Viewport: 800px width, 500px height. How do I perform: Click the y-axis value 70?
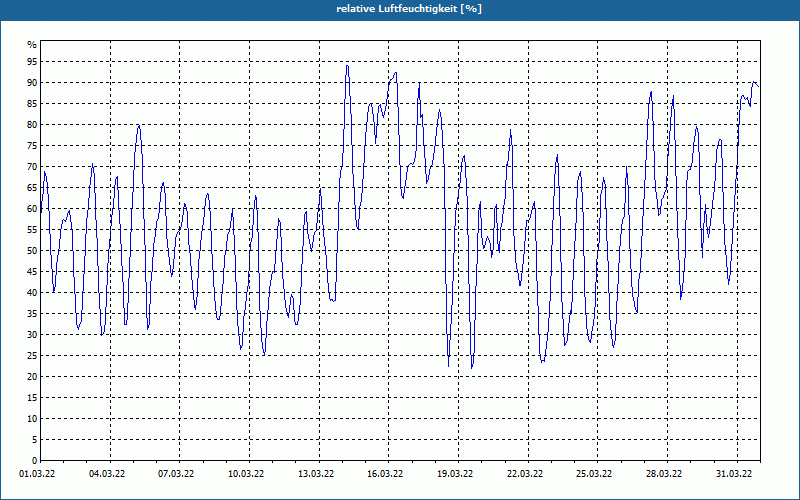[32, 167]
